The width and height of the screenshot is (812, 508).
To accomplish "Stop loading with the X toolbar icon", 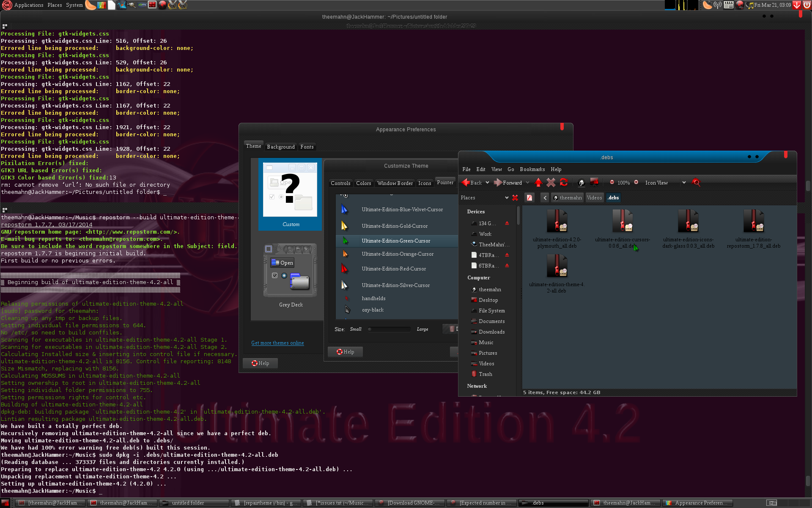I will [551, 182].
